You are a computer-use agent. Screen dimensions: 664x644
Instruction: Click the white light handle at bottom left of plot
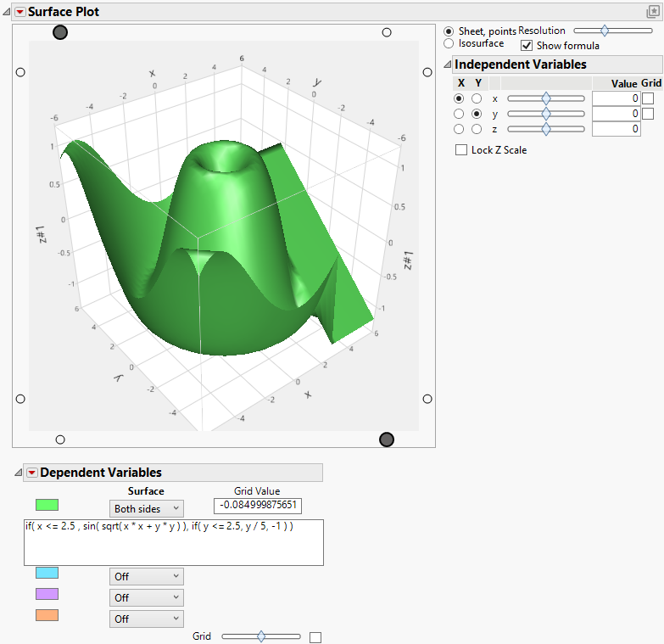[x=59, y=439]
